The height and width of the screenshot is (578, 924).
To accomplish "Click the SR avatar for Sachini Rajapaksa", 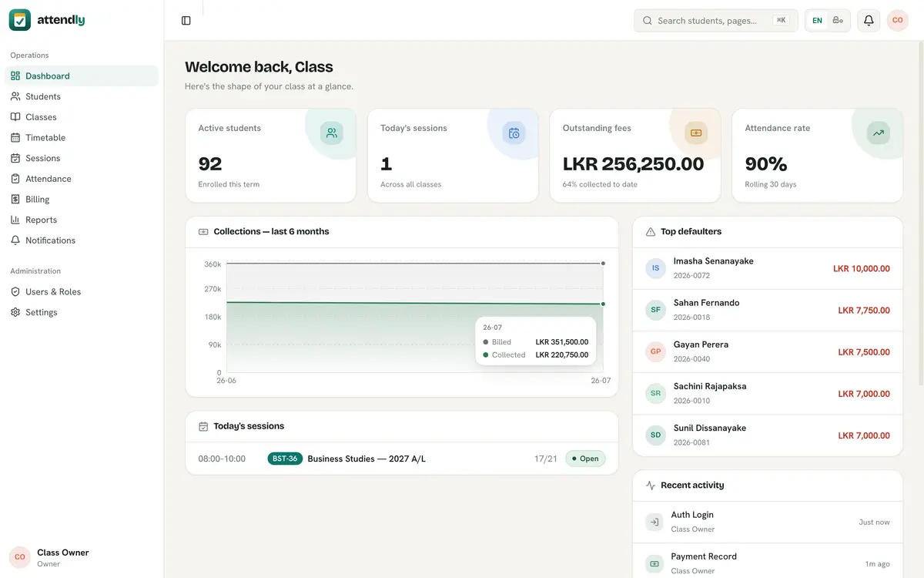I will 655,393.
